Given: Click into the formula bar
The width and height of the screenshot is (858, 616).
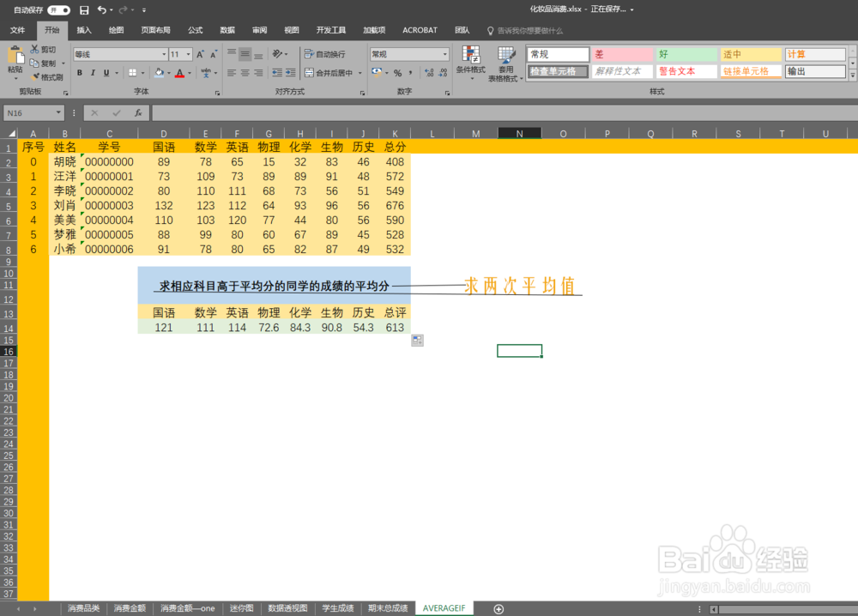Looking at the screenshot, I should [x=504, y=112].
